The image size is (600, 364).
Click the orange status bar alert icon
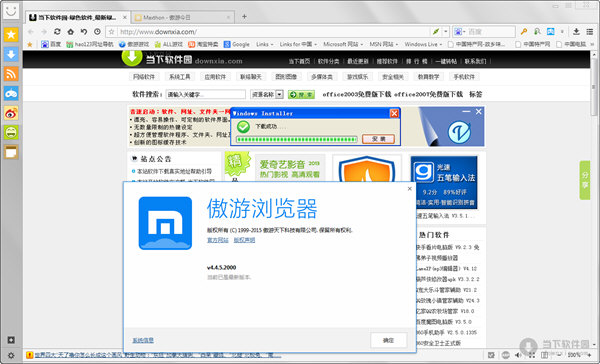click(x=29, y=355)
